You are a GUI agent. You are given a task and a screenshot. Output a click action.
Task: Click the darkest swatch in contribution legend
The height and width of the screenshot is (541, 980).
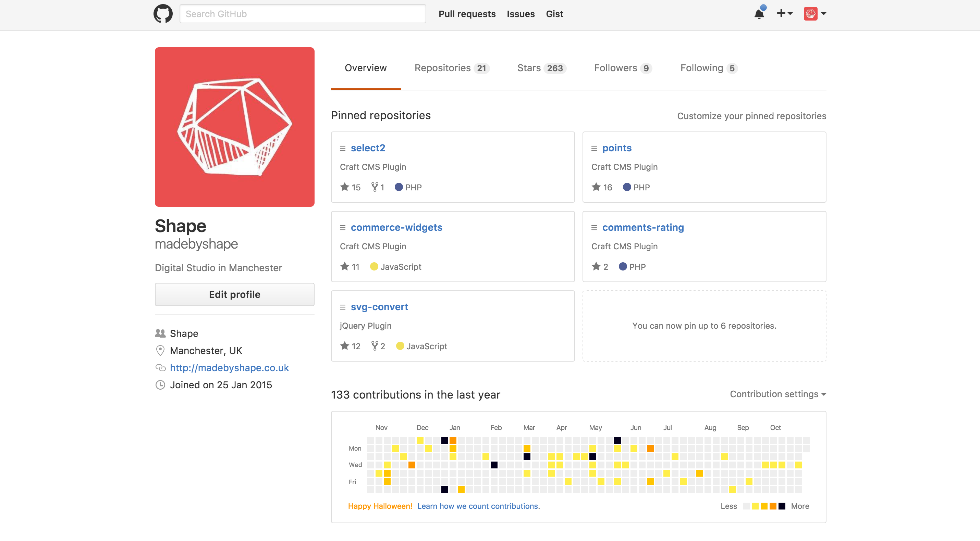(x=781, y=506)
